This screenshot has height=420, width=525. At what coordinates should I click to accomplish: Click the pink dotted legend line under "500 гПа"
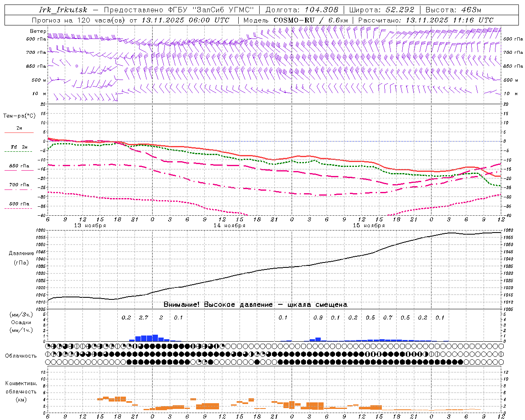tap(18, 208)
